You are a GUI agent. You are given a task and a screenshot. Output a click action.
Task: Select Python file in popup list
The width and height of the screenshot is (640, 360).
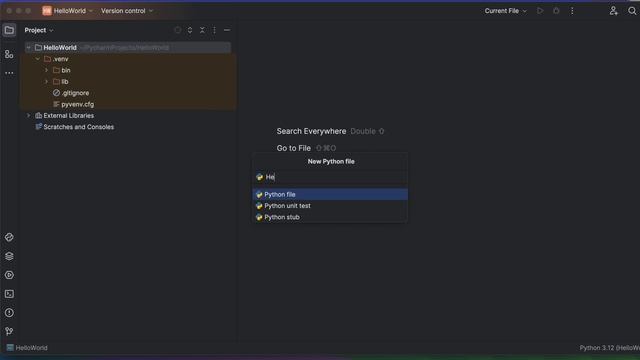(330, 194)
